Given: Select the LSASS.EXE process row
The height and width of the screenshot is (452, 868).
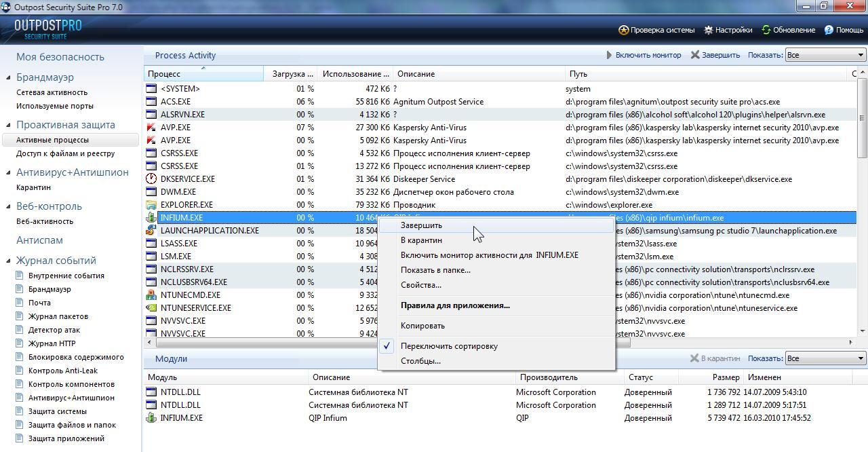Looking at the screenshot, I should coord(500,244).
